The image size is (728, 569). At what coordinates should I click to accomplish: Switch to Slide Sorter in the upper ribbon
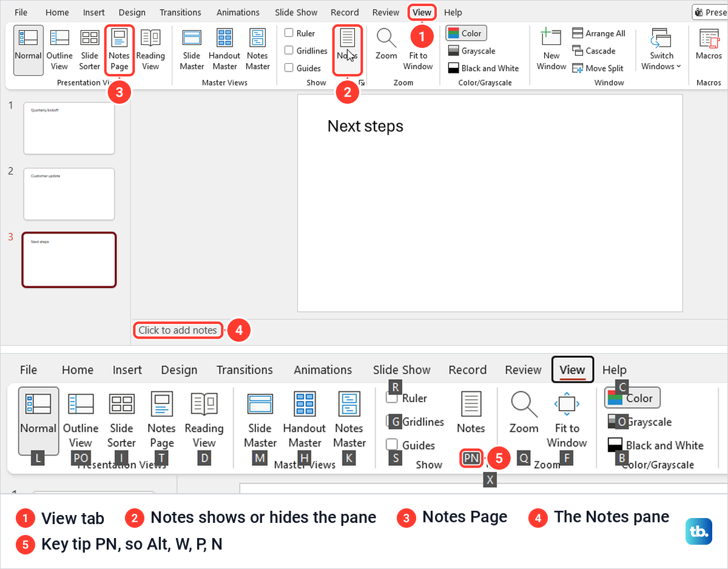tap(90, 50)
